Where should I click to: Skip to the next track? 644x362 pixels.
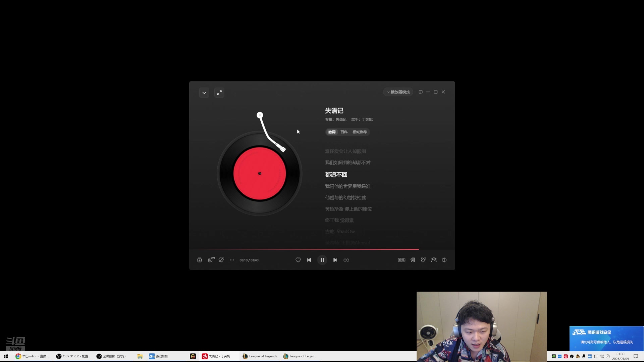point(335,260)
